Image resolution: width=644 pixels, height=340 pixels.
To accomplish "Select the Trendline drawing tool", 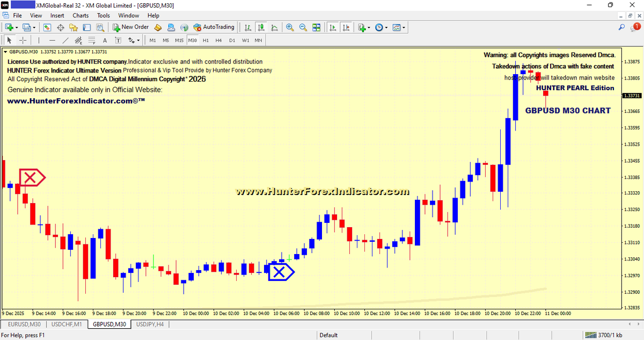I will click(65, 40).
